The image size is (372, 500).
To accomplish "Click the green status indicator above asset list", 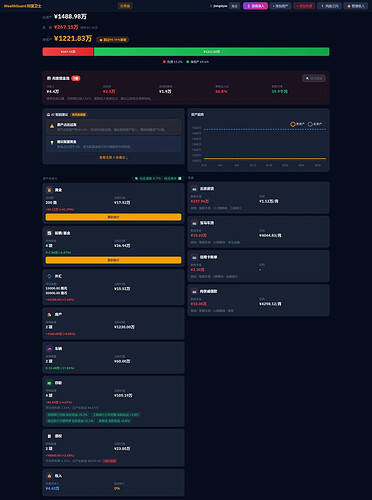I will (158, 178).
